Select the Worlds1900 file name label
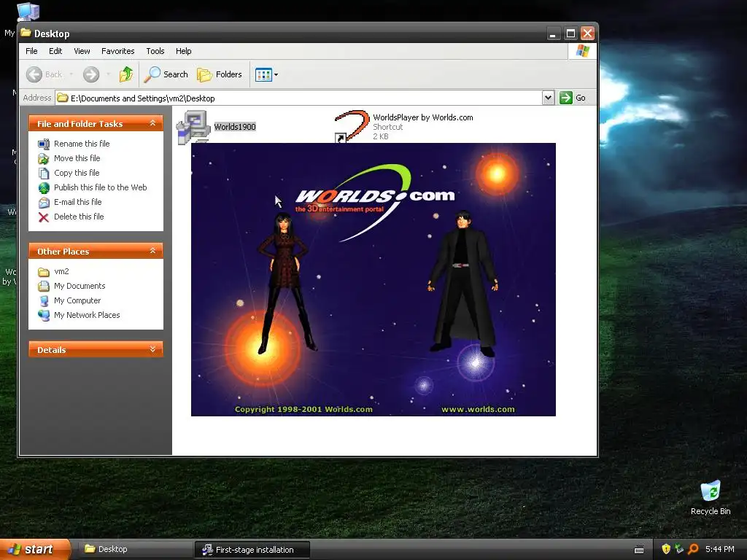Screen dimensions: 747x560 235,127
